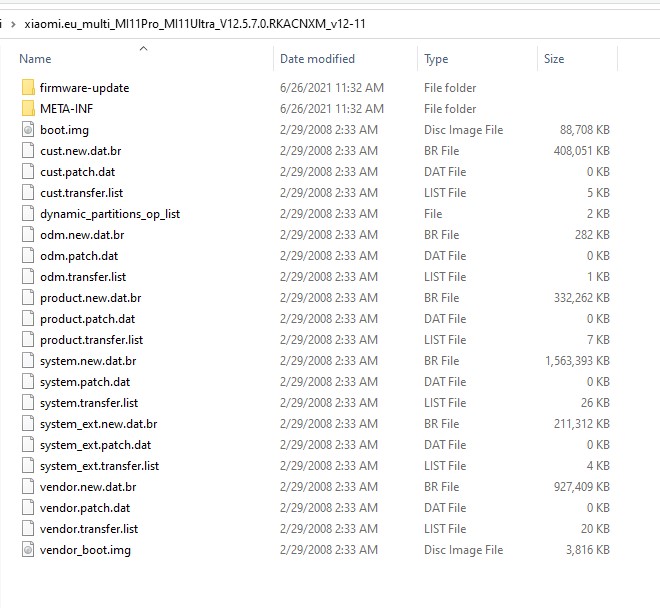Click the 88,708 KB size value
660x608 pixels.
point(585,130)
